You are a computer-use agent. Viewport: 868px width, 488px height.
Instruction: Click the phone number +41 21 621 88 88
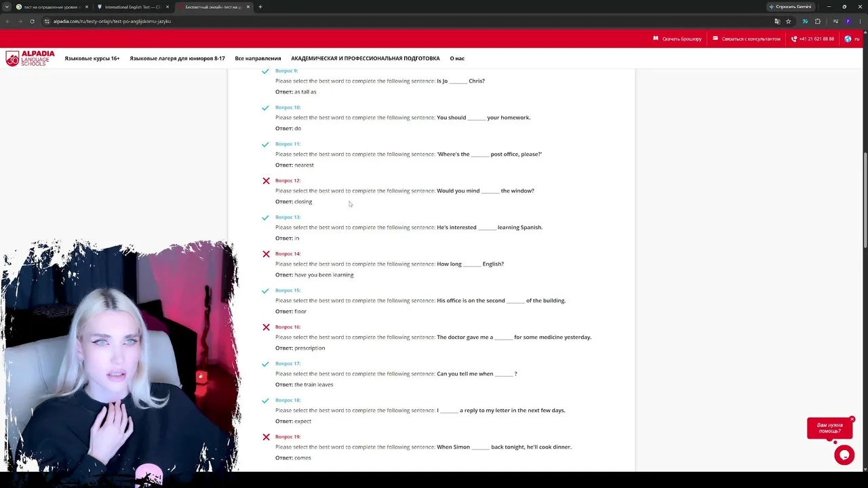[x=812, y=39]
